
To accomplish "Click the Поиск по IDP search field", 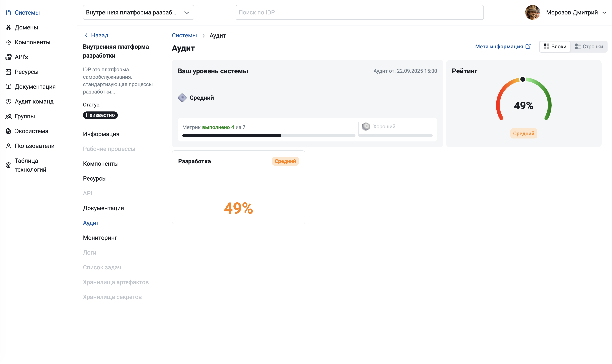I will [359, 13].
